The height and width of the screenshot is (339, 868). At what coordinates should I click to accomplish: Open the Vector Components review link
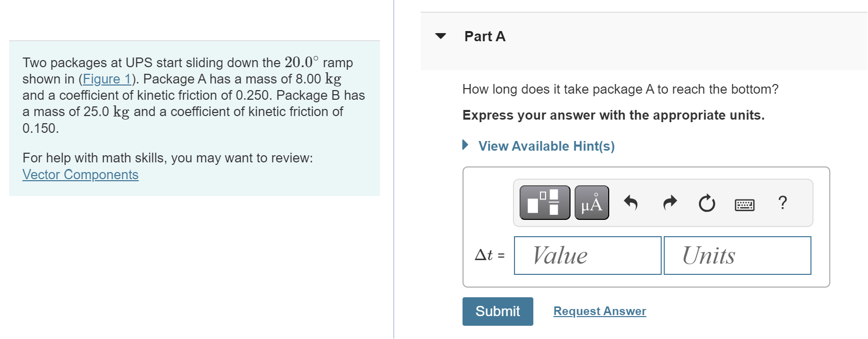click(x=80, y=175)
